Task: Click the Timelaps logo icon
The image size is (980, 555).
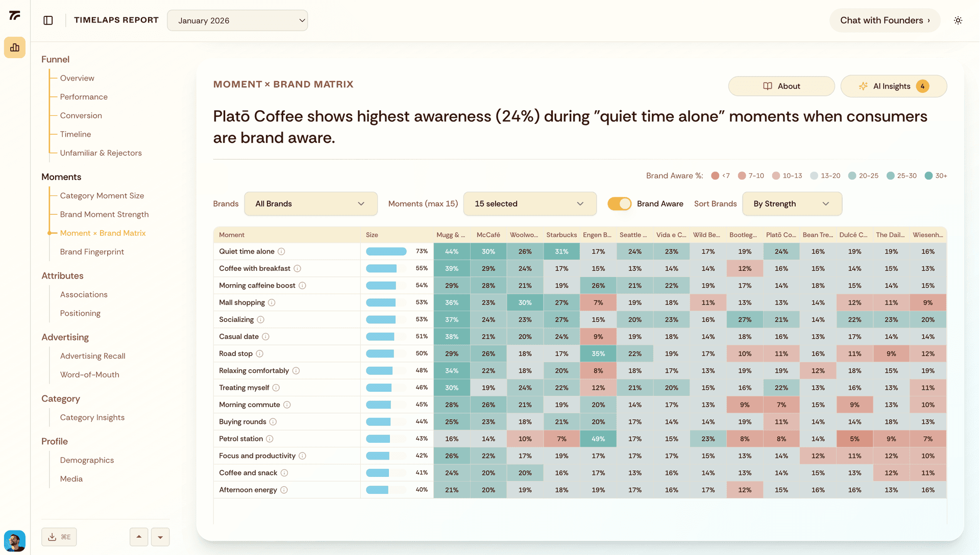Action: (15, 16)
